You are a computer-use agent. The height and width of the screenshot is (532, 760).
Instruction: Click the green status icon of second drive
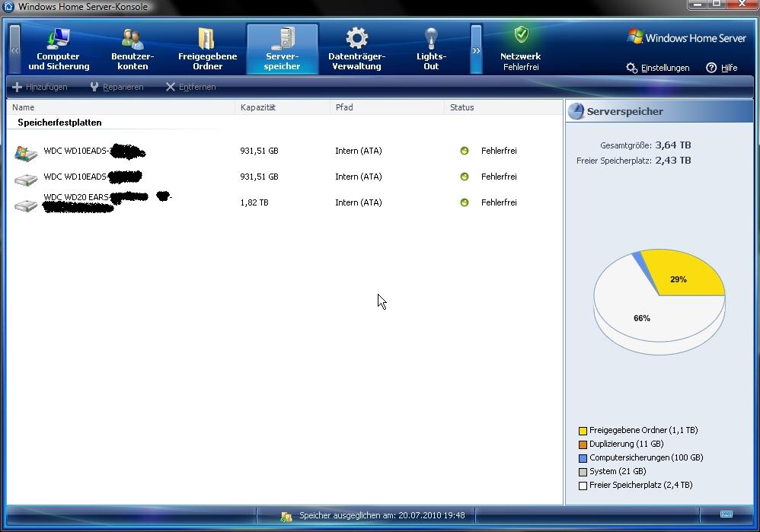tap(465, 177)
